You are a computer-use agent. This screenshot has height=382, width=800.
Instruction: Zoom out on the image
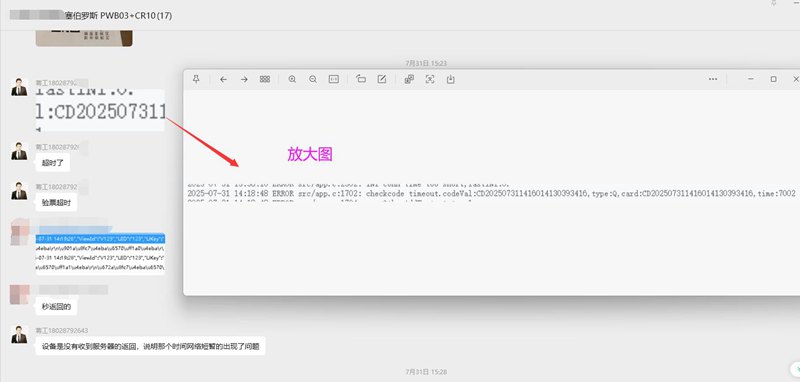pos(313,79)
